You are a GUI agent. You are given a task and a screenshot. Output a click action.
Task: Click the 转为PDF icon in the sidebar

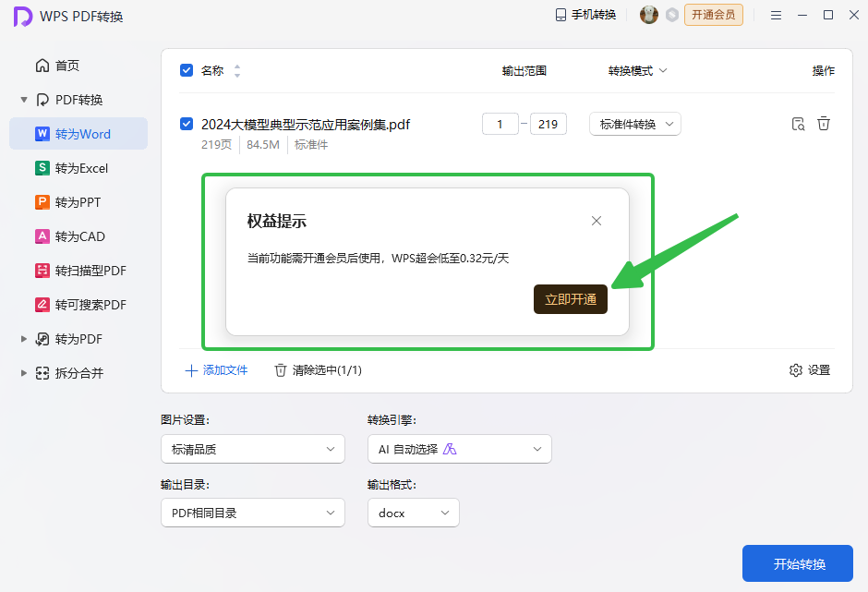[x=42, y=339]
